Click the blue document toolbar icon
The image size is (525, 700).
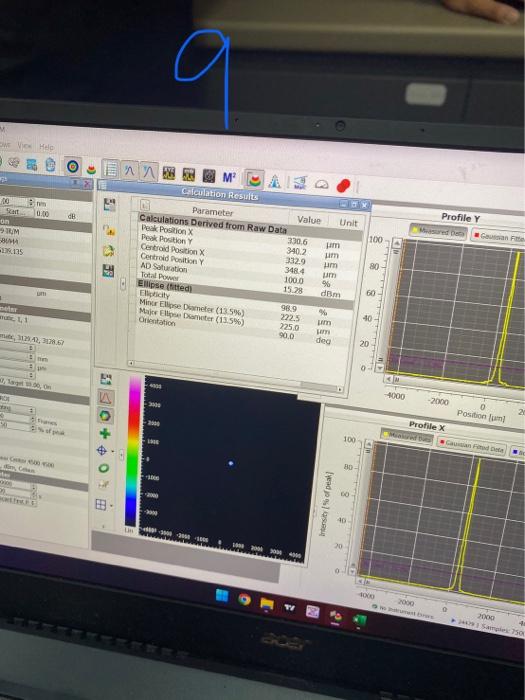tap(50, 165)
